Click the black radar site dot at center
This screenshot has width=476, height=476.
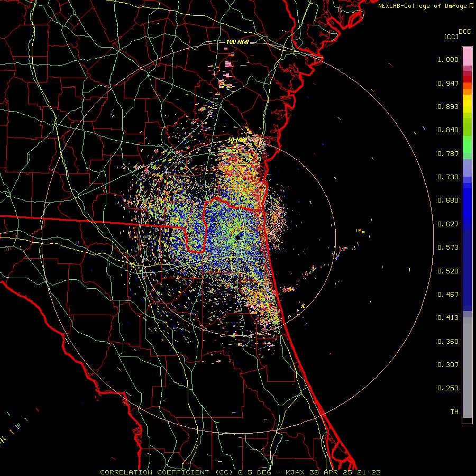click(x=237, y=237)
